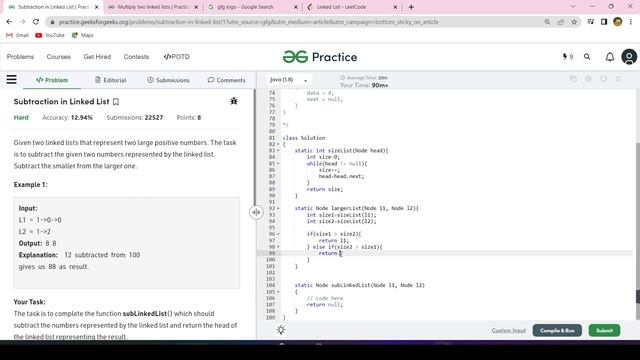
Task: Open the Chrome three-dot menu
Action: pos(631,22)
